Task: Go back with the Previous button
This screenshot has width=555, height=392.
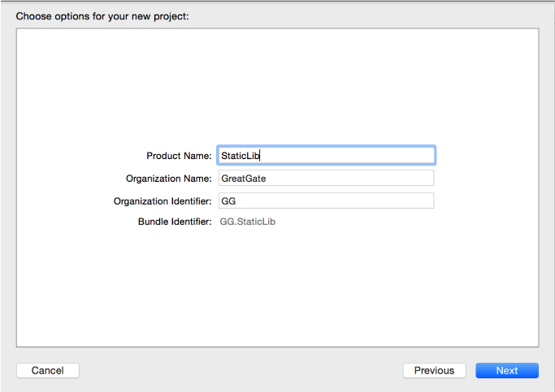Action: (x=434, y=370)
